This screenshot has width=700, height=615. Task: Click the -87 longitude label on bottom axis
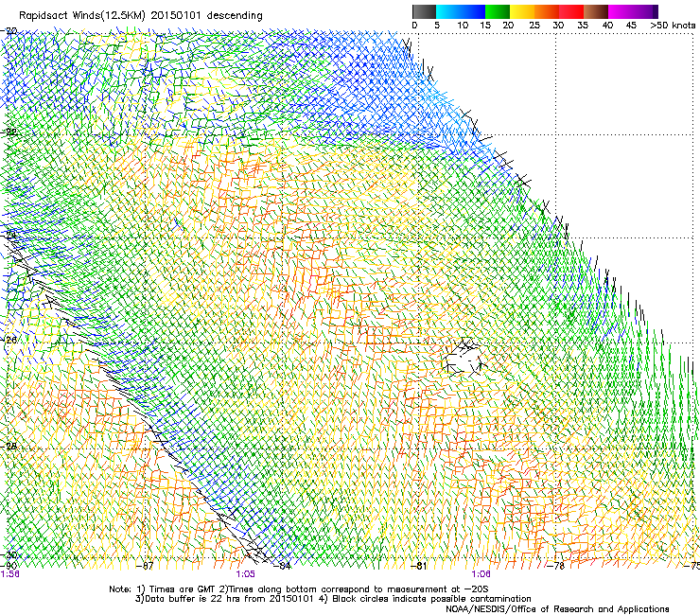[x=146, y=566]
